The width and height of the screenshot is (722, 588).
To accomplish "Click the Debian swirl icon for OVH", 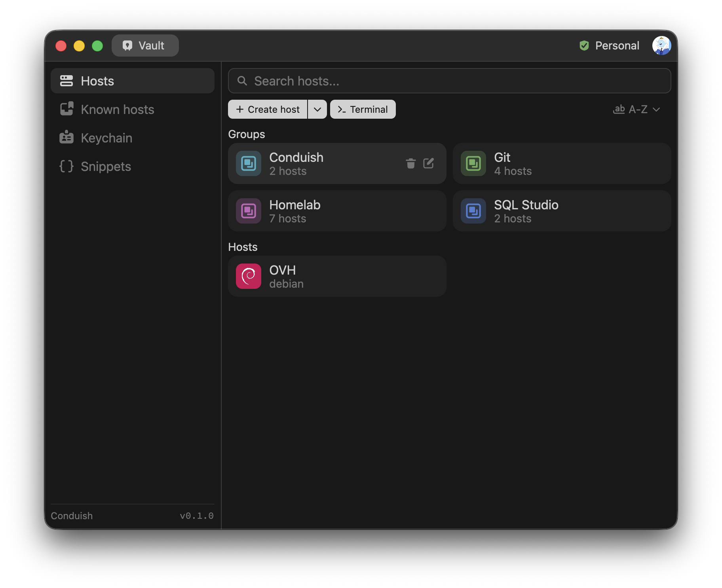I will click(x=249, y=276).
